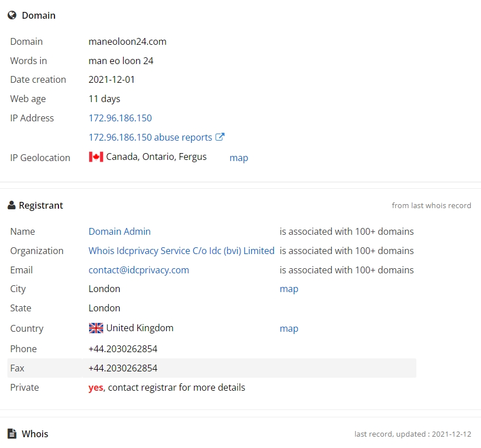Viewport: 481px width, 448px height.
Task: Click the red 'yes' private indicator
Action: (96, 387)
